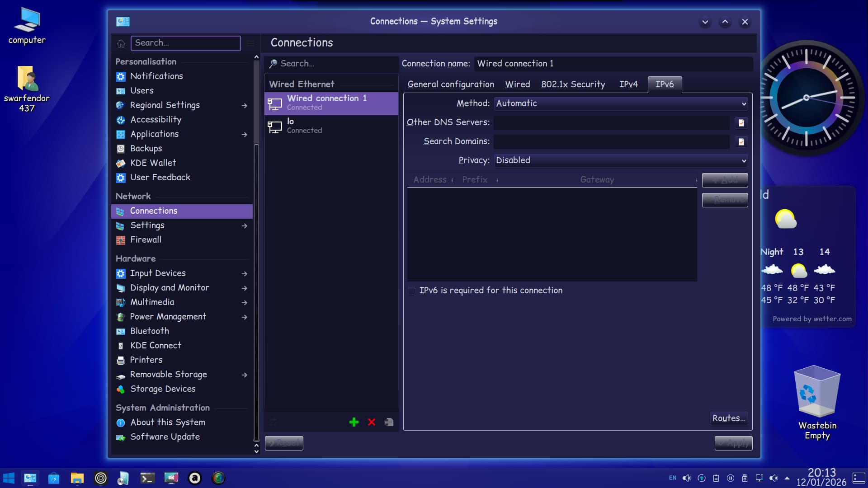Switch to the IPv4 tab

point(628,84)
